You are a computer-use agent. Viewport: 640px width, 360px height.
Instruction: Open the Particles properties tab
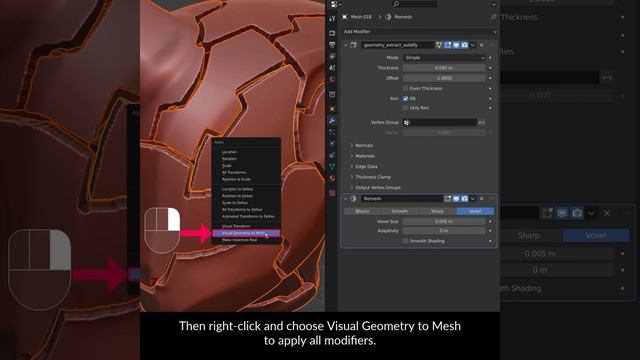pos(332,132)
